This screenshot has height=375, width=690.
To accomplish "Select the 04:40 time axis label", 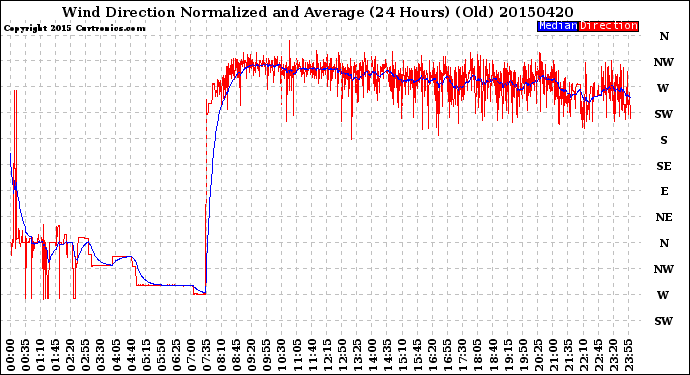I will coord(131,355).
